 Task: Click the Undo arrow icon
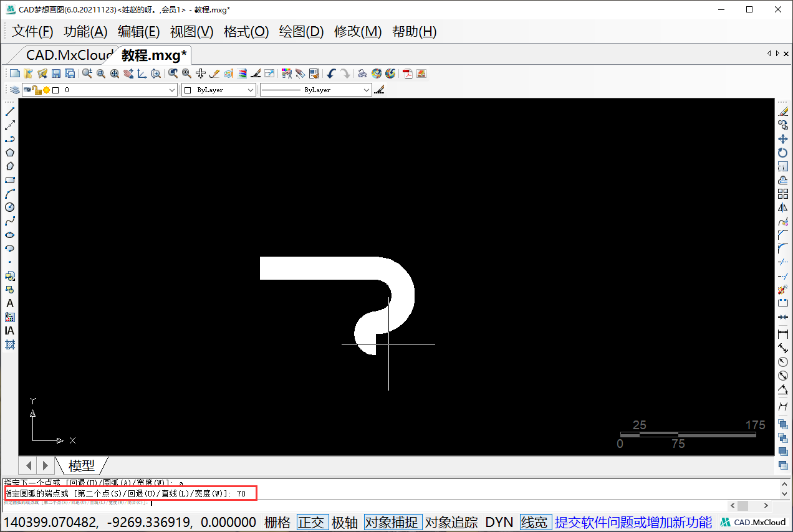coord(331,74)
